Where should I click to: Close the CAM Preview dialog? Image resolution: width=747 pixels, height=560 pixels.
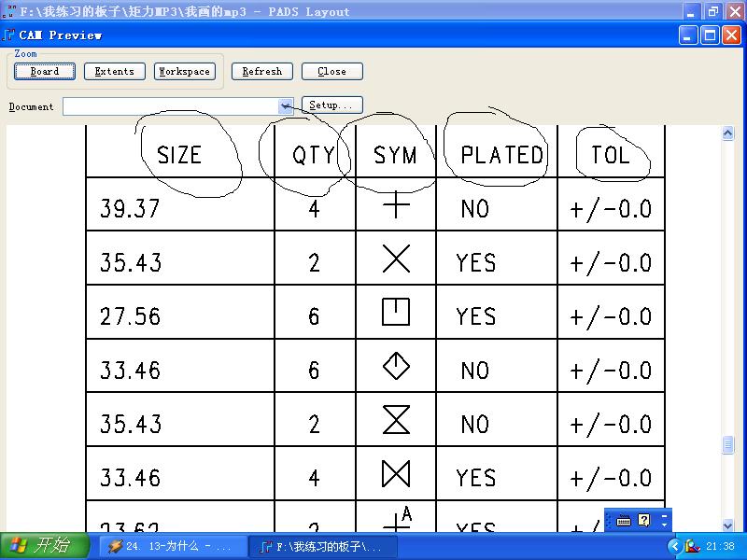[x=332, y=72]
